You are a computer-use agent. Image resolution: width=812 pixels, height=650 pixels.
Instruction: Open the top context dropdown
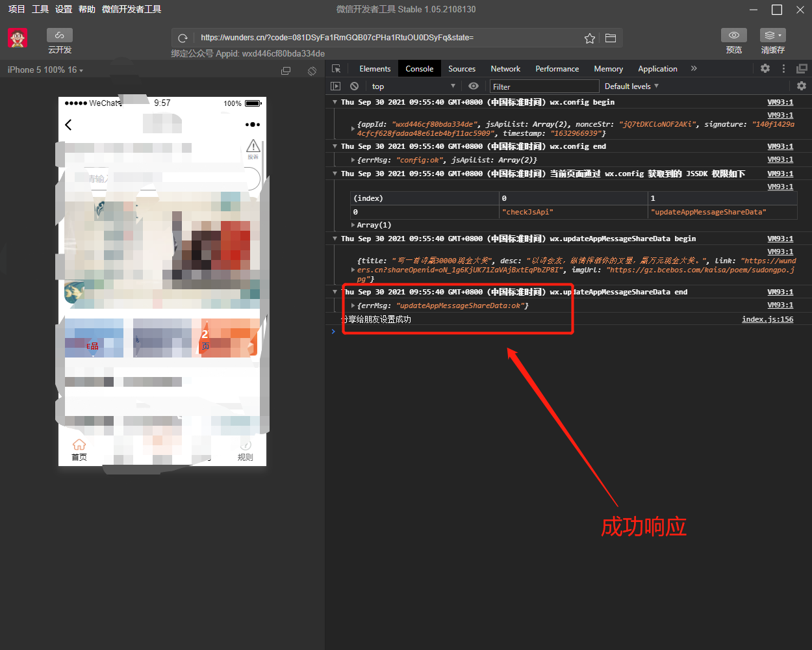click(413, 86)
